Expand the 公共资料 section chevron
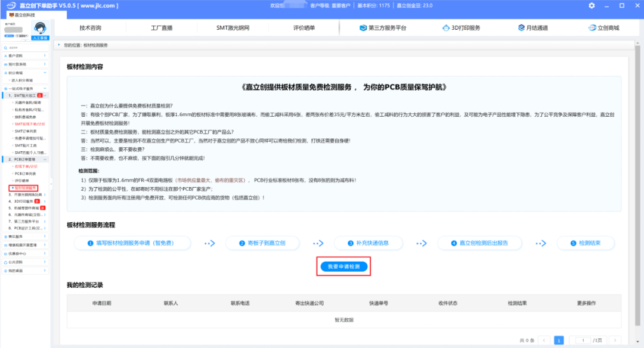Viewport: 644px width, 348px height. [45, 262]
